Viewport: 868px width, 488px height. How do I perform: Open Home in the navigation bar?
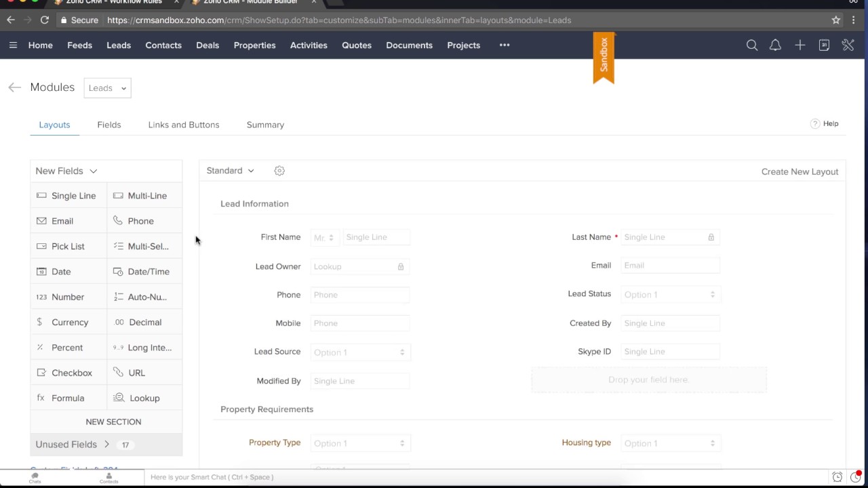pyautogui.click(x=41, y=45)
